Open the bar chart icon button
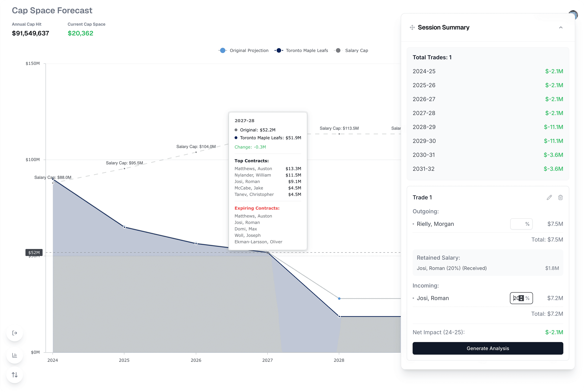The width and height of the screenshot is (584, 392). point(15,355)
